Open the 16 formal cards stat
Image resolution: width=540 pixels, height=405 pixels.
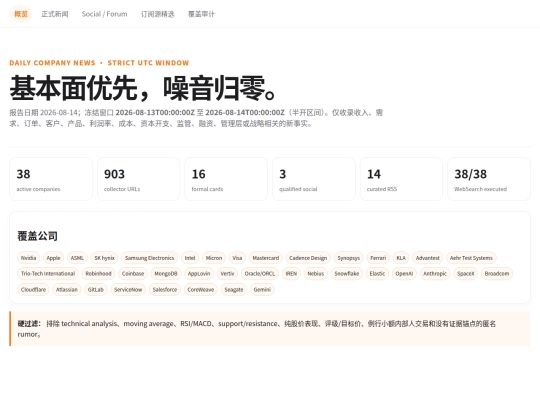coord(226,179)
